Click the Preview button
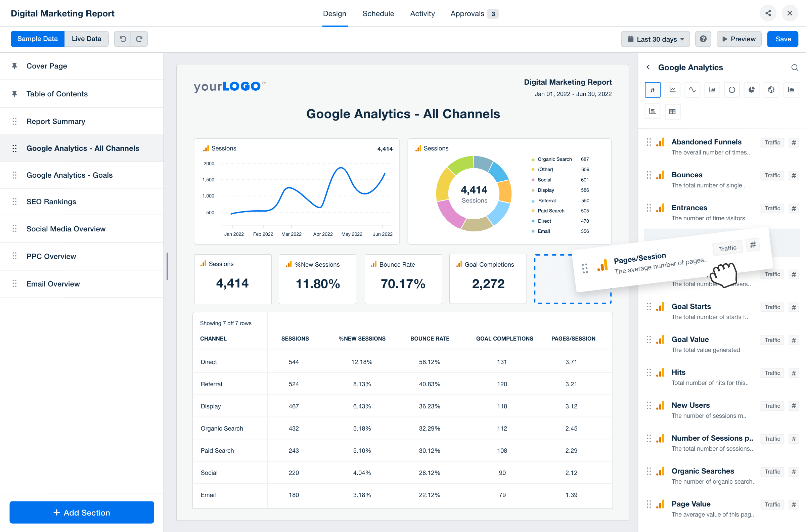 click(x=739, y=39)
